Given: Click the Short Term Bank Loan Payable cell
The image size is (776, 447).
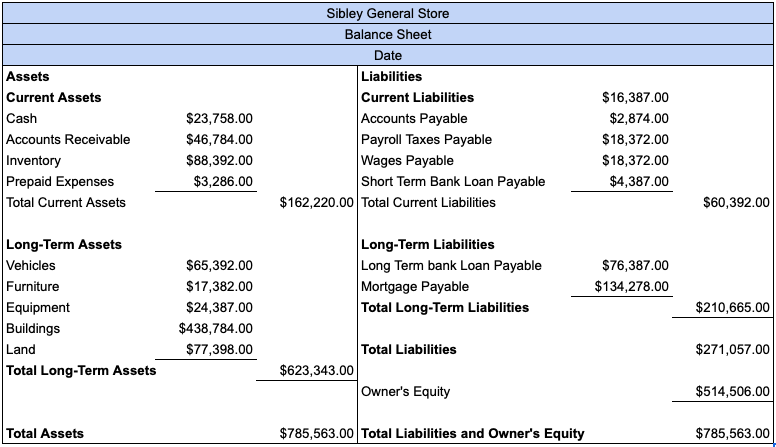Looking at the screenshot, I should [x=453, y=181].
